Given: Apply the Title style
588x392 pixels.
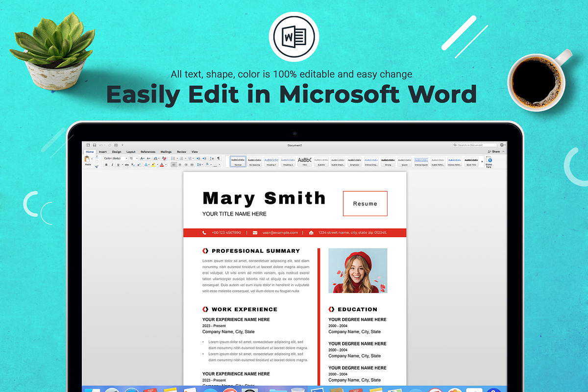Looking at the screenshot, I should 305,162.
